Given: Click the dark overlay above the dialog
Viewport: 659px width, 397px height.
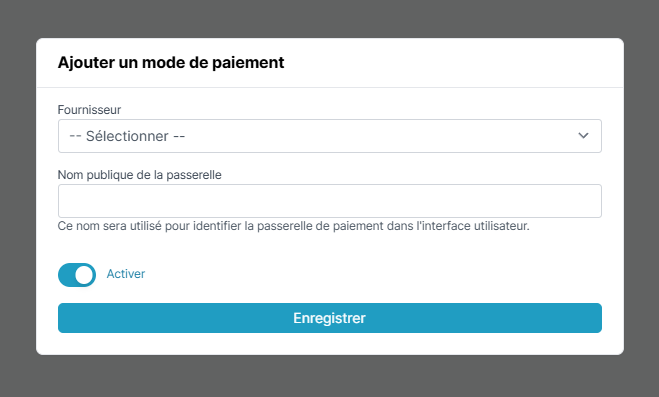Looking at the screenshot, I should [x=330, y=18].
